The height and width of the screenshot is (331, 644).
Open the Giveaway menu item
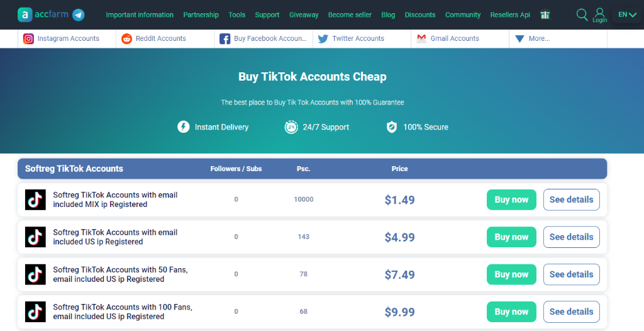click(304, 15)
